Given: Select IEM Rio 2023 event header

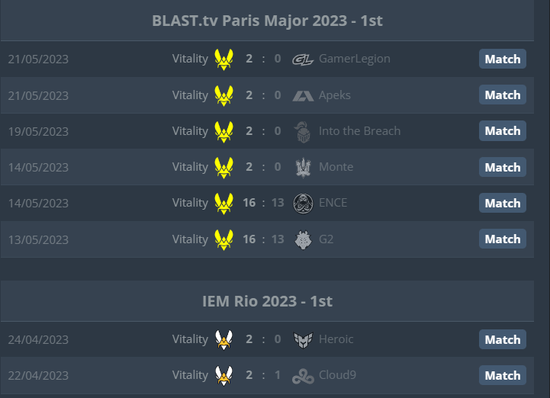Looking at the screenshot, I should pyautogui.click(x=267, y=301).
